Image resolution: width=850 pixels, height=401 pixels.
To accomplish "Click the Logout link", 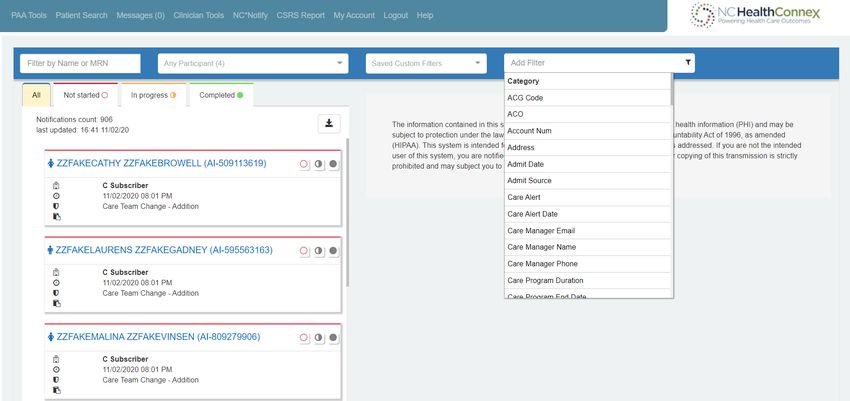I will [x=396, y=15].
